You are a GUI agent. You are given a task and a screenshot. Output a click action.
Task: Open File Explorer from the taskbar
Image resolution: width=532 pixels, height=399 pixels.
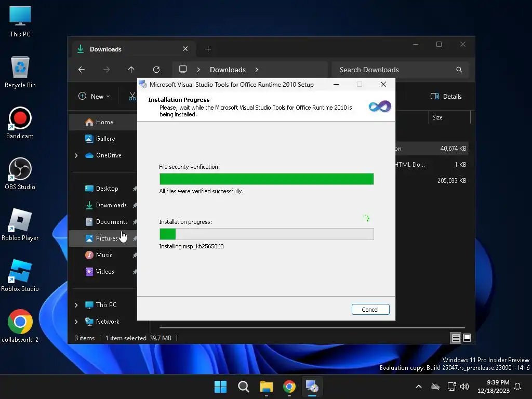267,387
